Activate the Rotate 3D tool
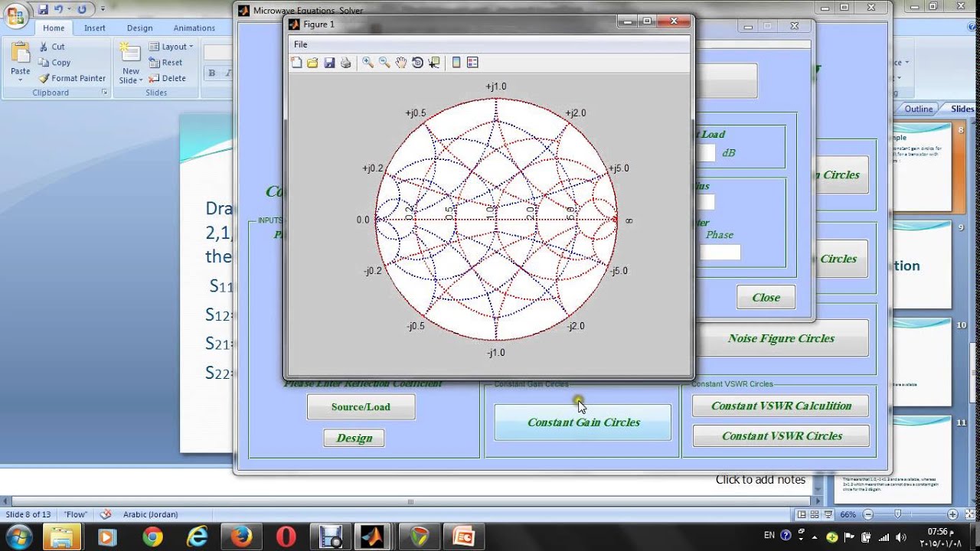This screenshot has width=980, height=551. point(417,63)
